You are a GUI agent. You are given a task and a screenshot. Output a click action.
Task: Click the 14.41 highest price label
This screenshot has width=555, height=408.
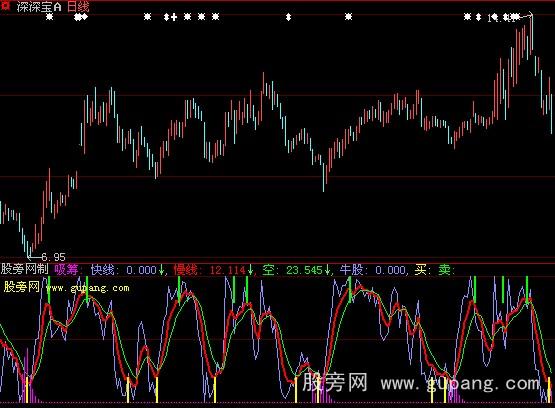(x=502, y=18)
